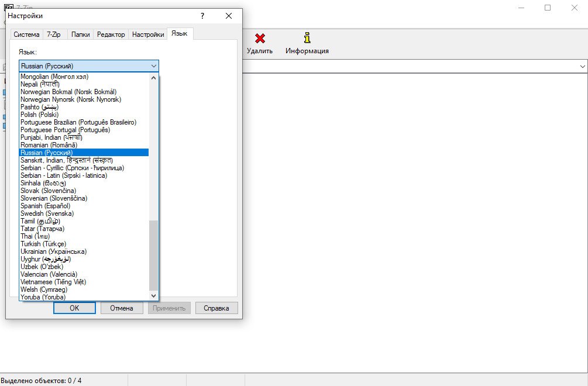Screen dimensions: 588x386
Task: Pick Uyghur in the language list
Action: (x=84, y=259)
